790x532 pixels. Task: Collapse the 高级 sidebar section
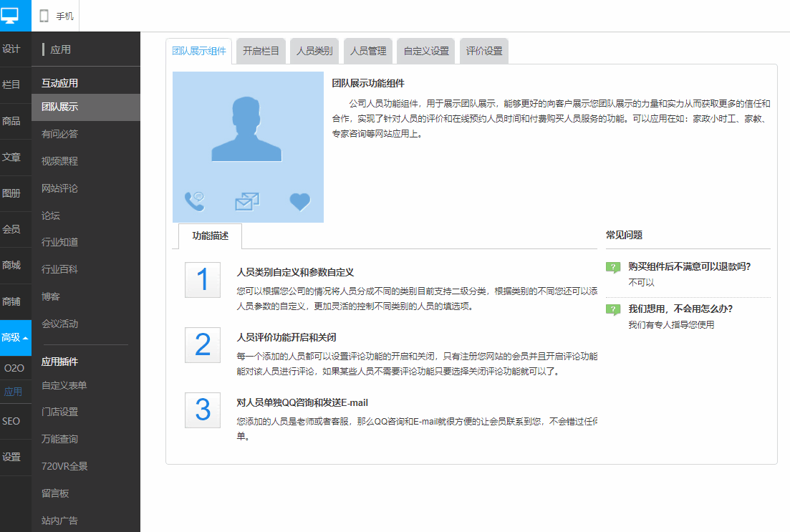(15, 337)
